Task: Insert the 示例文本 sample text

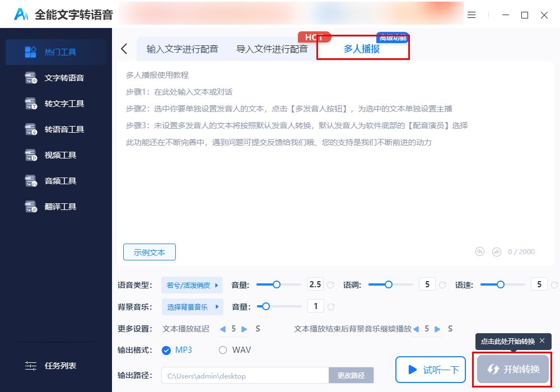Action: coord(150,252)
